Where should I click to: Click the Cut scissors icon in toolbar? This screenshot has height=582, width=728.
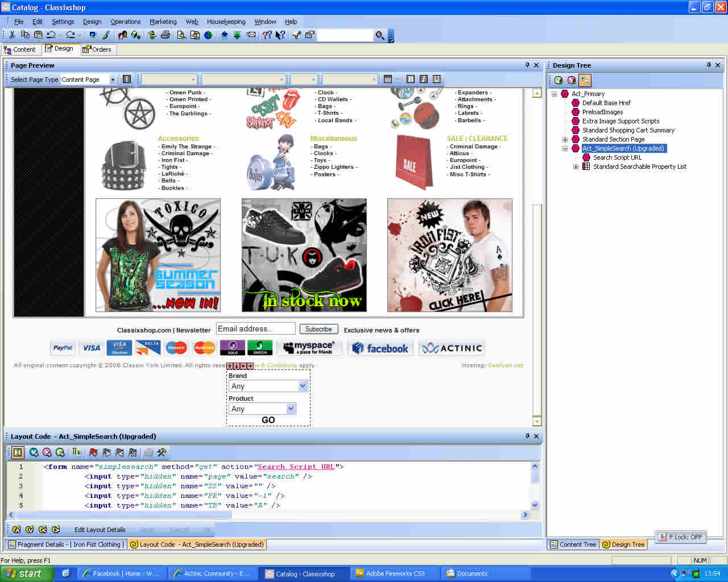[x=12, y=35]
